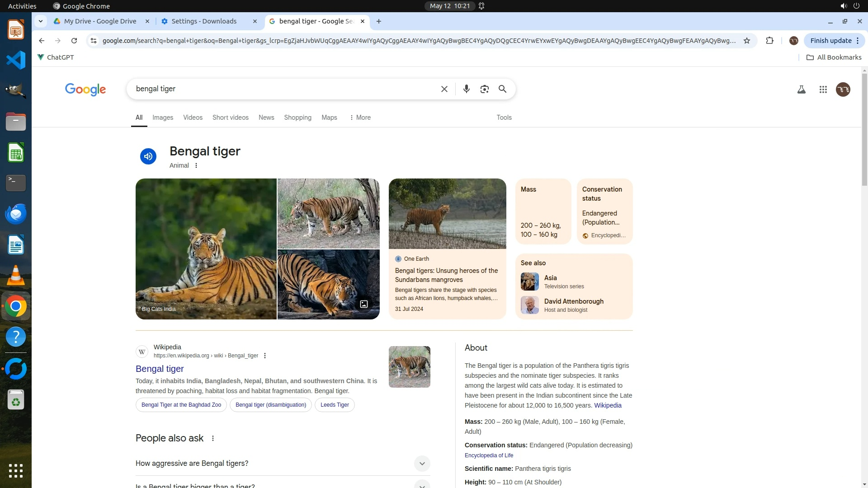Switch to the News tab

[x=266, y=117]
